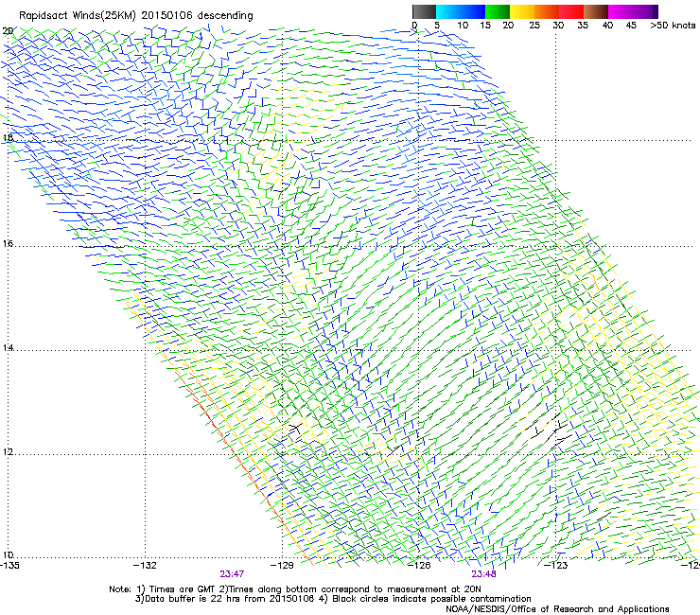Click the Rapidscat Winds chart title
700x615 pixels.
click(135, 16)
